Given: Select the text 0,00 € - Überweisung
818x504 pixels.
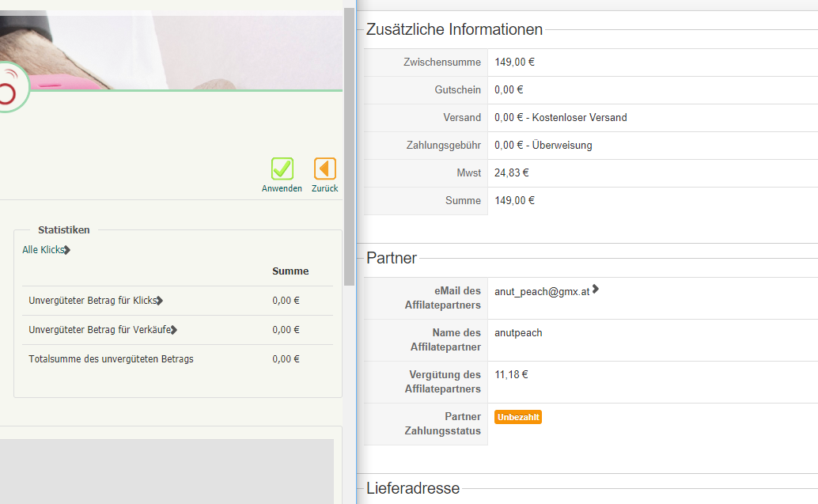Looking at the screenshot, I should (x=543, y=145).
